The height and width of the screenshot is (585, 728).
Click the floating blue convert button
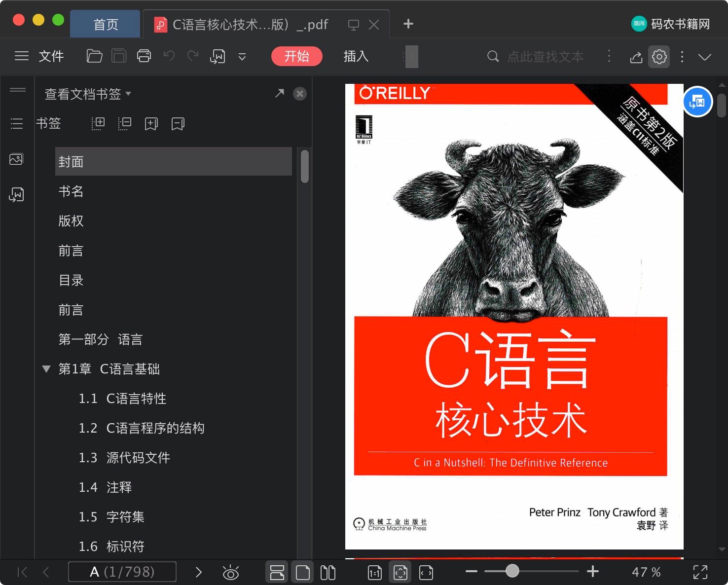click(x=698, y=102)
